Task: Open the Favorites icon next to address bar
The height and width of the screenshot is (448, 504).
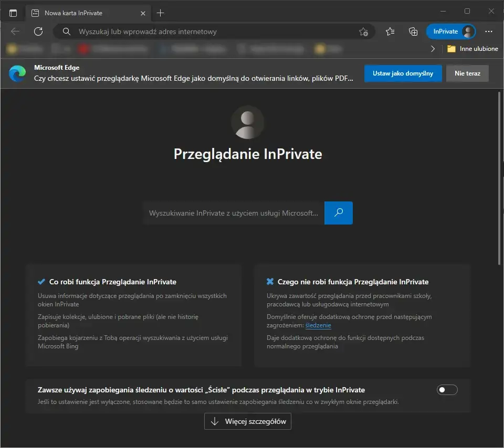Action: (x=390, y=31)
